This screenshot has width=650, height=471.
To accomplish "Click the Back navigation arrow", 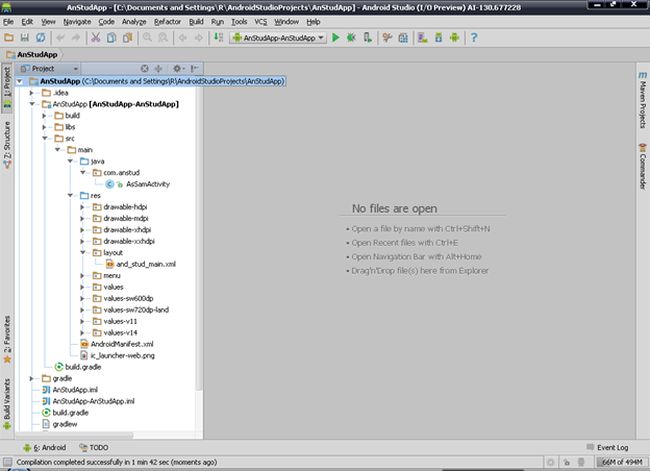I will tap(183, 38).
